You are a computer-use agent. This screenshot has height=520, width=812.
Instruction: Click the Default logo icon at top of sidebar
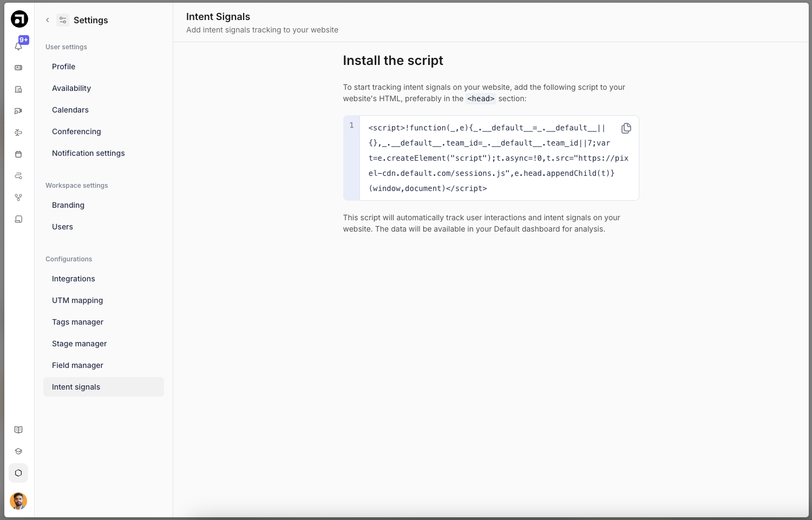[19, 19]
